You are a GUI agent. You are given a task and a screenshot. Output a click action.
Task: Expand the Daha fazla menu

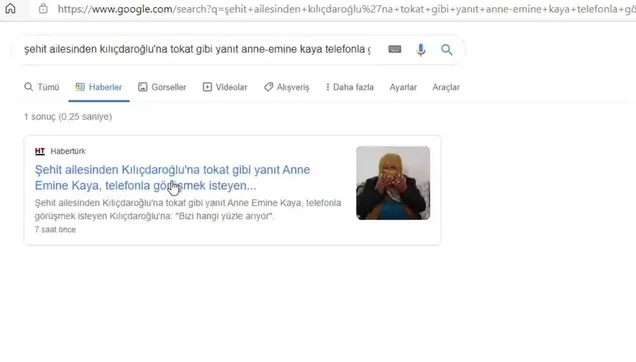click(x=349, y=87)
